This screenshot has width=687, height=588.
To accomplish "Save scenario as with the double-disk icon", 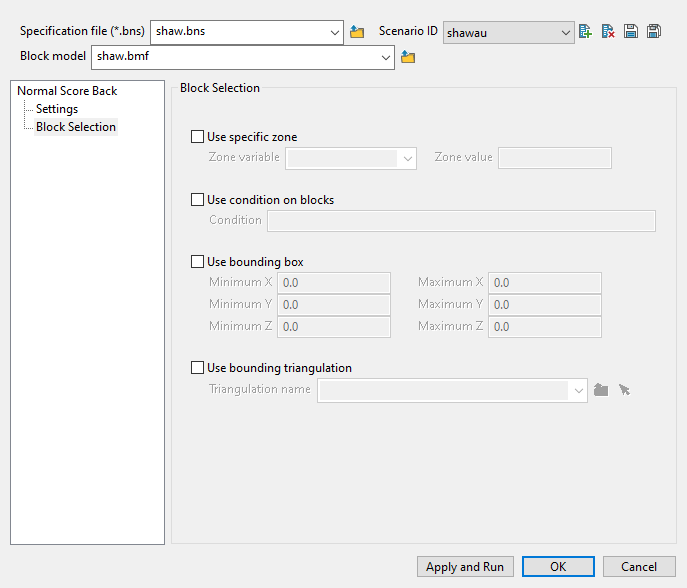I will [654, 32].
